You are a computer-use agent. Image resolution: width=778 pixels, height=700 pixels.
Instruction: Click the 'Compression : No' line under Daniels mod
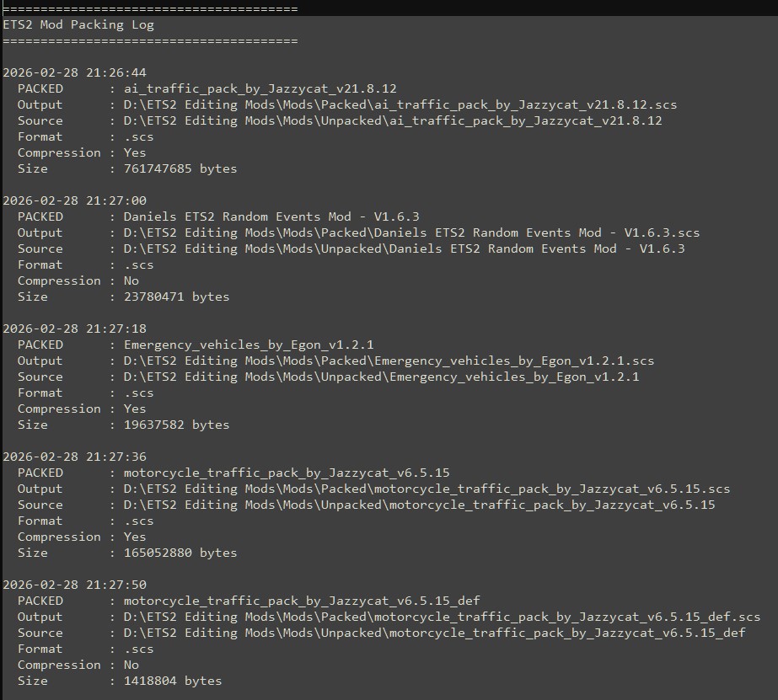click(78, 281)
